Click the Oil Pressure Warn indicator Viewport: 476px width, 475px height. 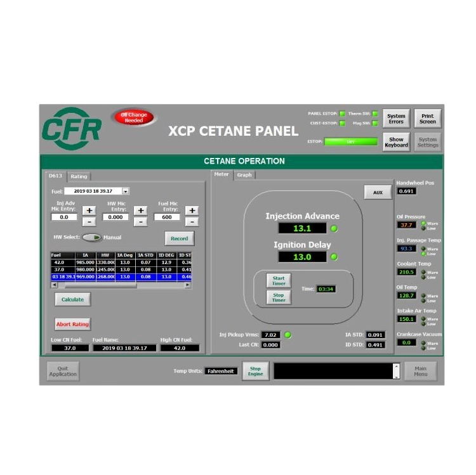423,223
